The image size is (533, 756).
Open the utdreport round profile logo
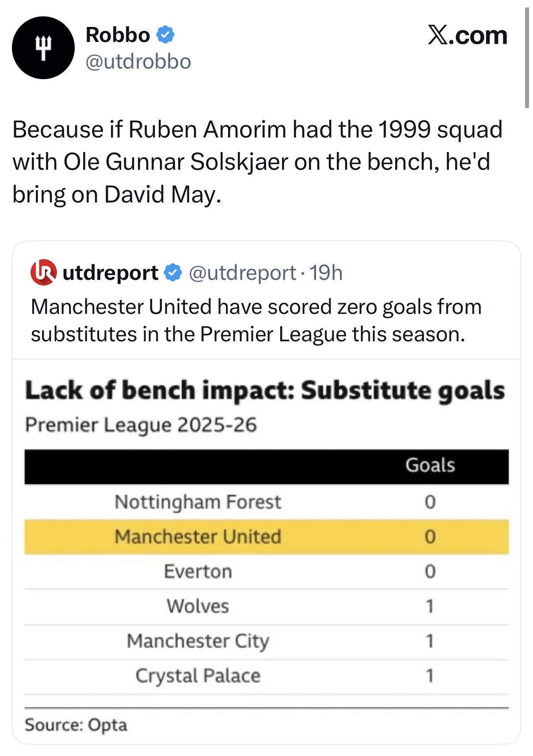click(43, 272)
